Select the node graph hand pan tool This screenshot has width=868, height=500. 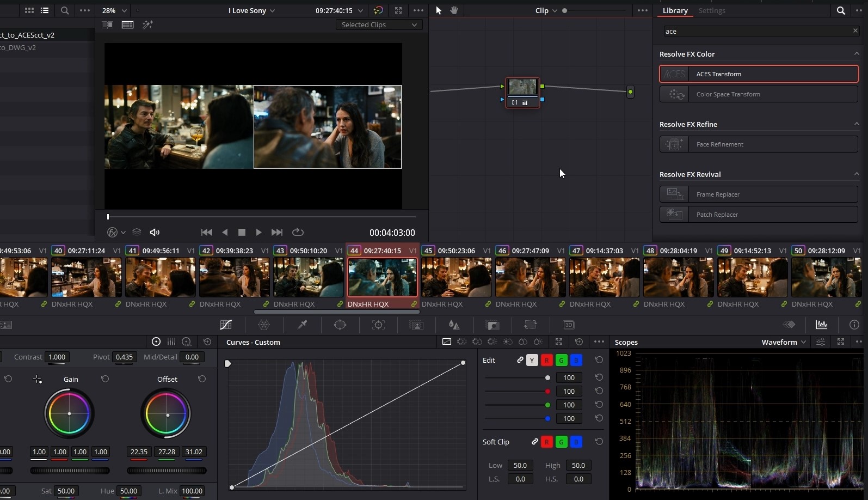click(x=454, y=10)
